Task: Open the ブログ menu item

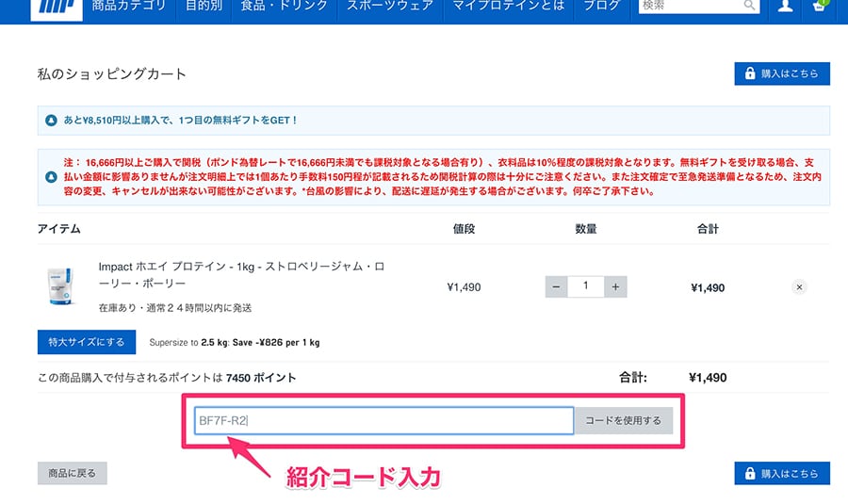Action: (x=601, y=7)
